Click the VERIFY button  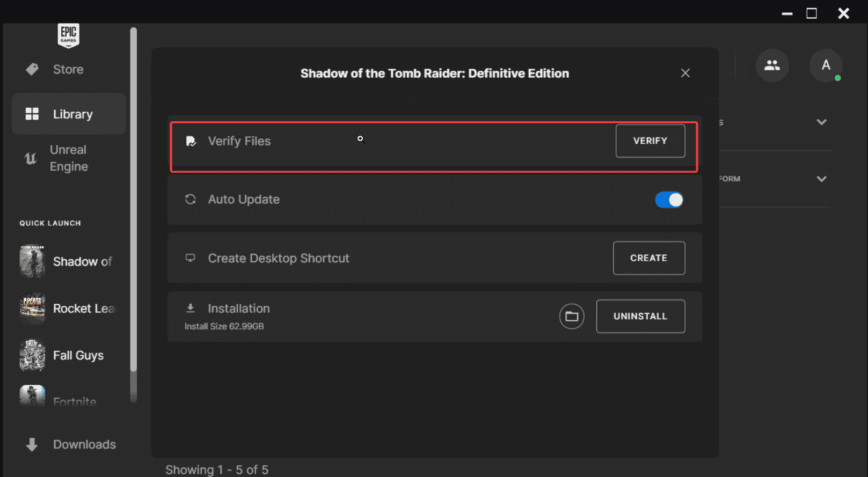coord(650,141)
